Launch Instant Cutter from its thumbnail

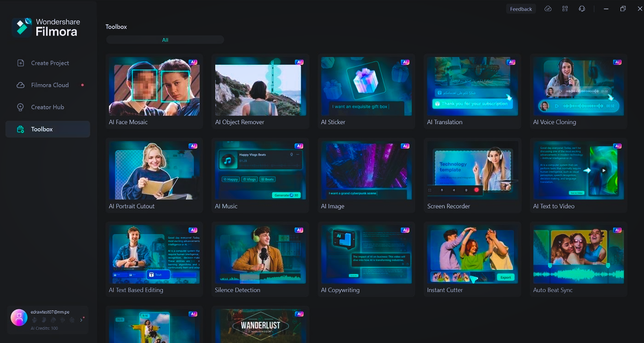(x=472, y=254)
